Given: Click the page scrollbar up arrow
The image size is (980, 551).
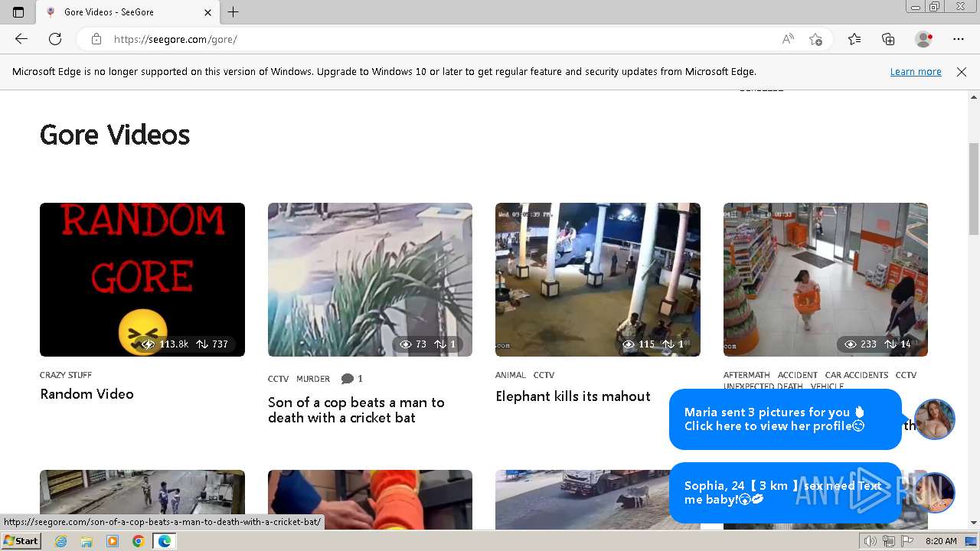Looking at the screenshot, I should [x=974, y=97].
